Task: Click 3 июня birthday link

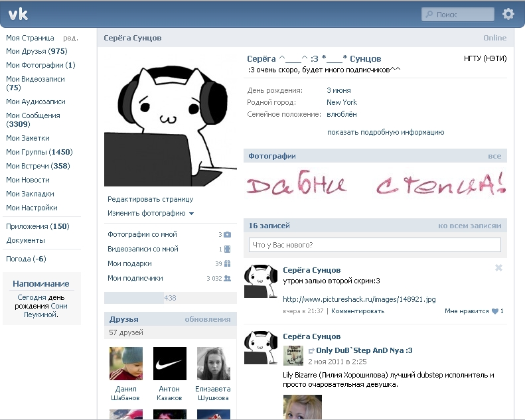Action: [338, 90]
